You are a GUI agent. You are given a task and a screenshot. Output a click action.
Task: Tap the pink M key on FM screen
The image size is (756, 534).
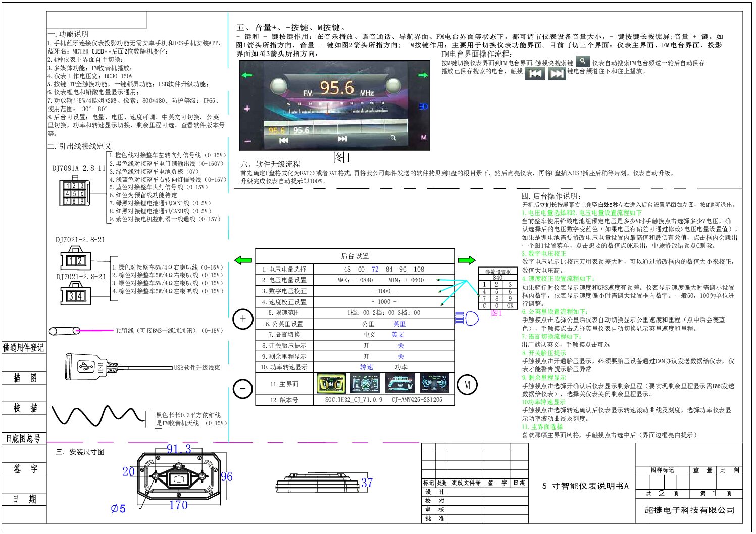423,137
